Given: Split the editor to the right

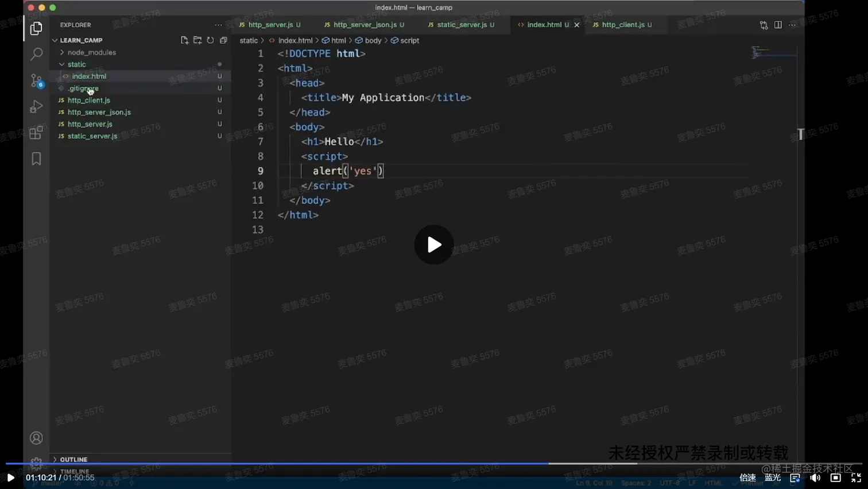Looking at the screenshot, I should click(x=778, y=25).
